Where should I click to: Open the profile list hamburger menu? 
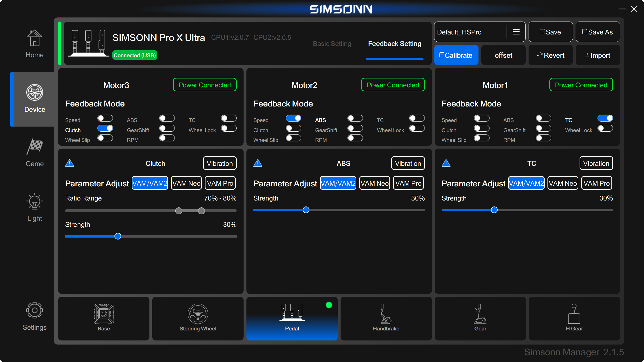(x=516, y=32)
